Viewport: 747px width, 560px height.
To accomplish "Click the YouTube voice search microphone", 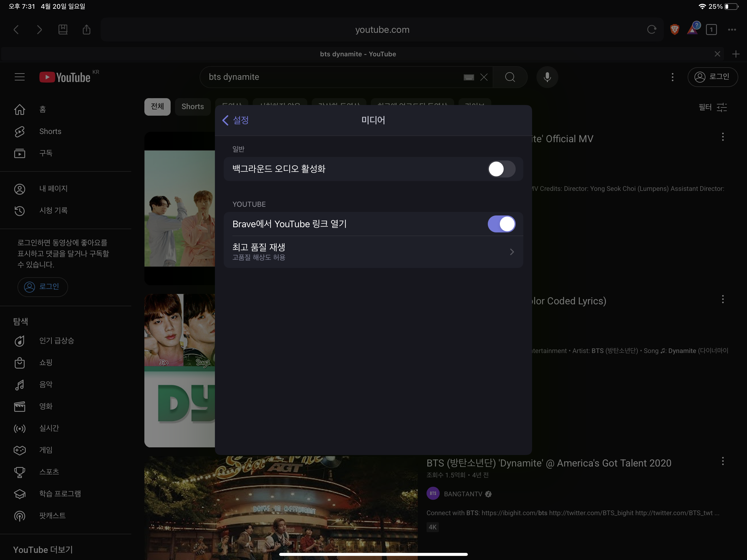I will coord(547,77).
